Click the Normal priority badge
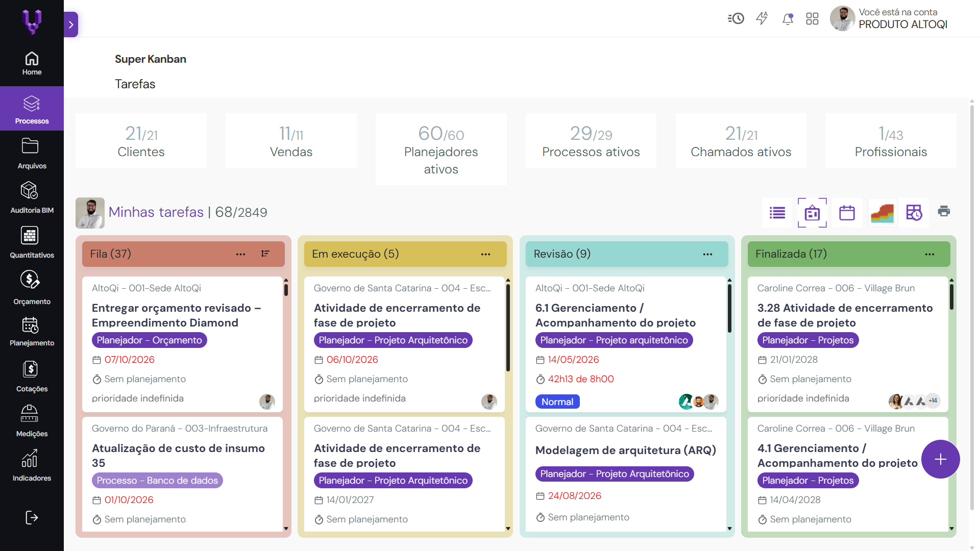The image size is (980, 551). 557,402
